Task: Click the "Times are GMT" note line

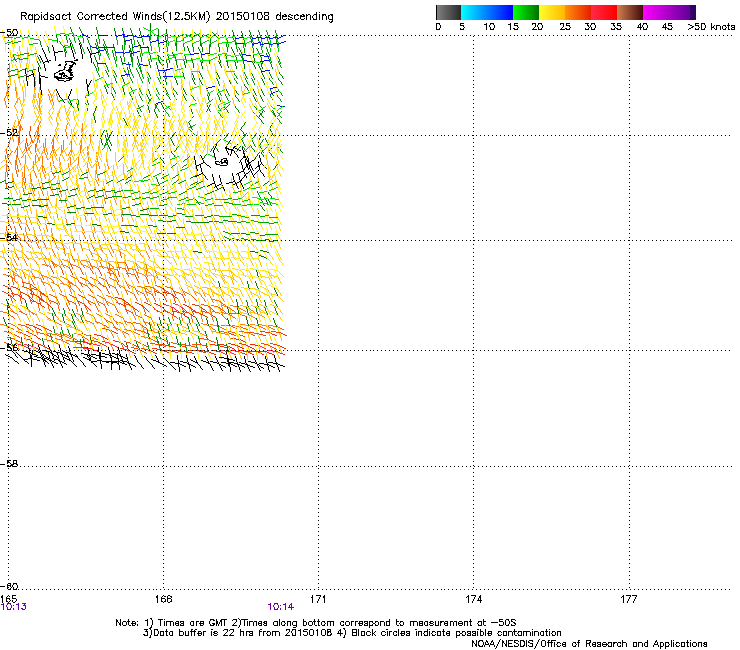Action: pos(315,623)
